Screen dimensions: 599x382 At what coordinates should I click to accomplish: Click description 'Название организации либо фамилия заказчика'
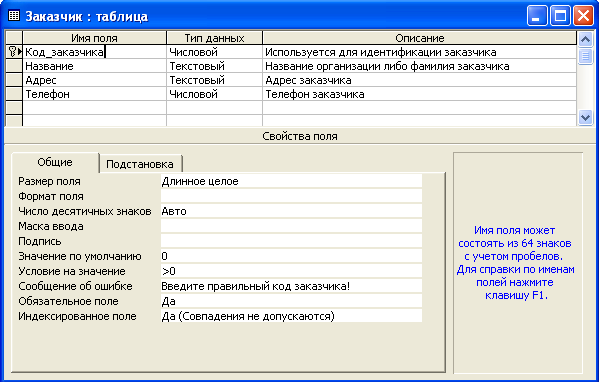pyautogui.click(x=419, y=66)
